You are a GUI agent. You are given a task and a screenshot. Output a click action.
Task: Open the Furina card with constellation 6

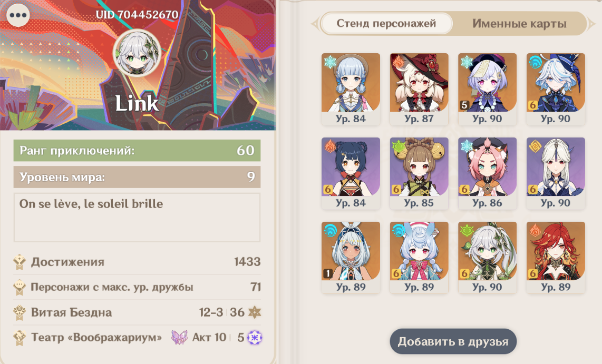(x=556, y=89)
